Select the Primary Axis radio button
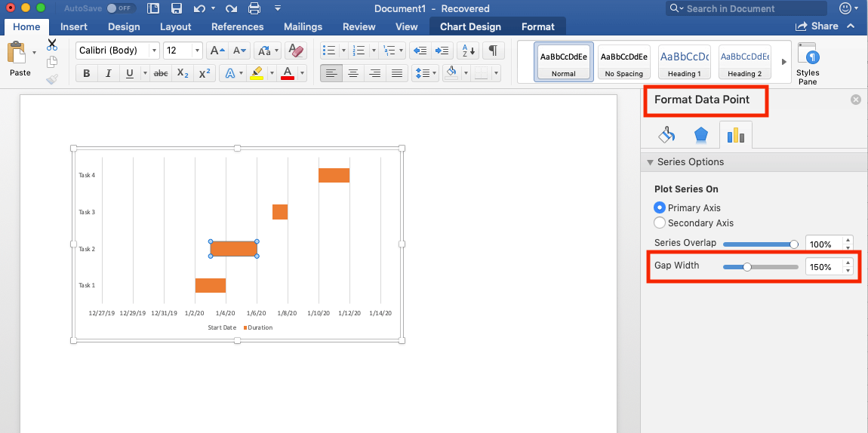The height and width of the screenshot is (433, 868). click(660, 207)
